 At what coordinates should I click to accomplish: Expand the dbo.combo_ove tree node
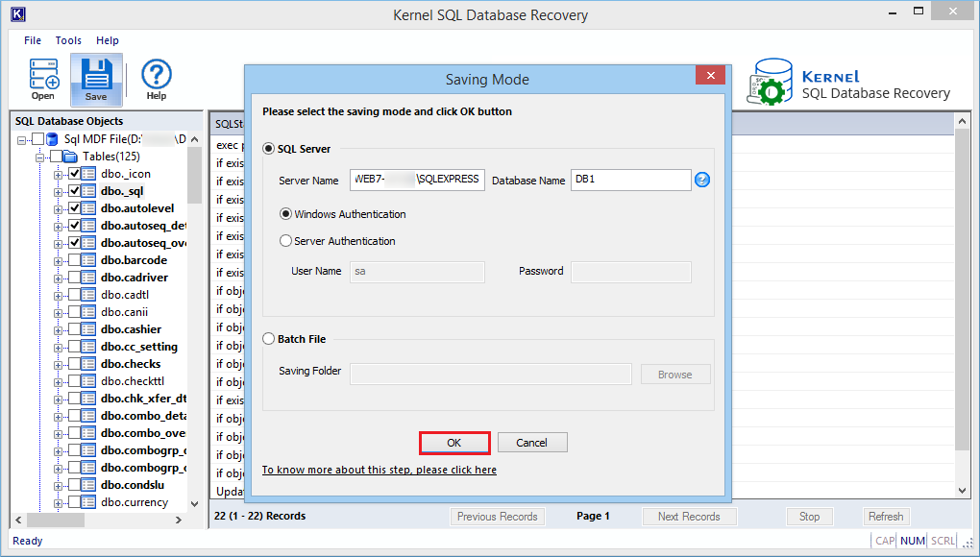[x=58, y=434]
